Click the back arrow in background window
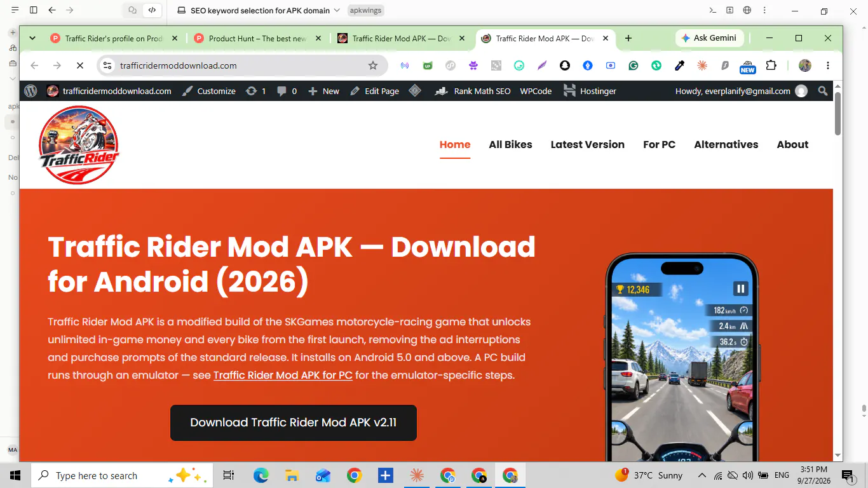Viewport: 868px width, 488px height. [x=52, y=10]
